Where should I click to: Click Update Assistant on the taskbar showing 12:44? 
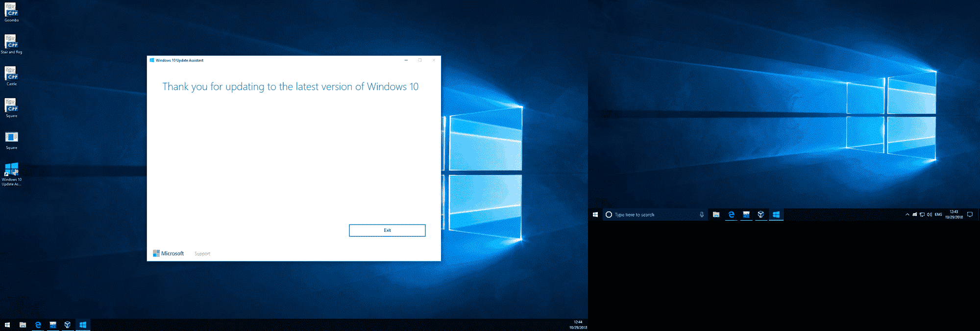(x=83, y=325)
